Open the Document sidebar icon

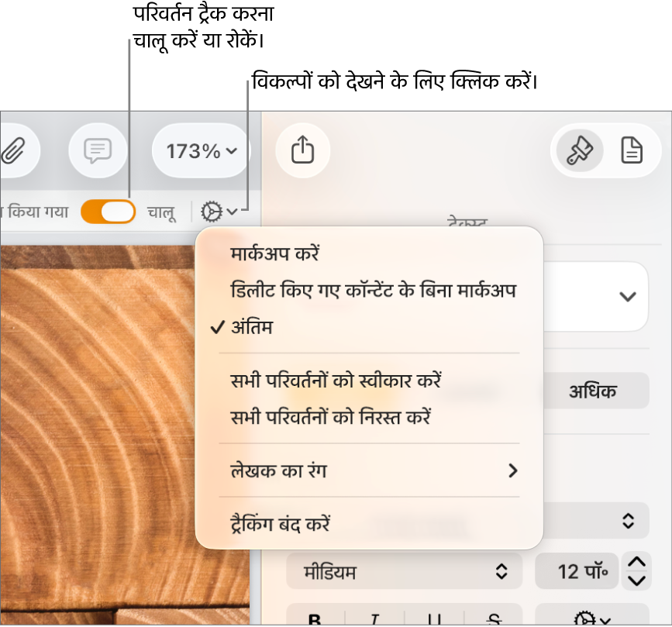[x=632, y=150]
